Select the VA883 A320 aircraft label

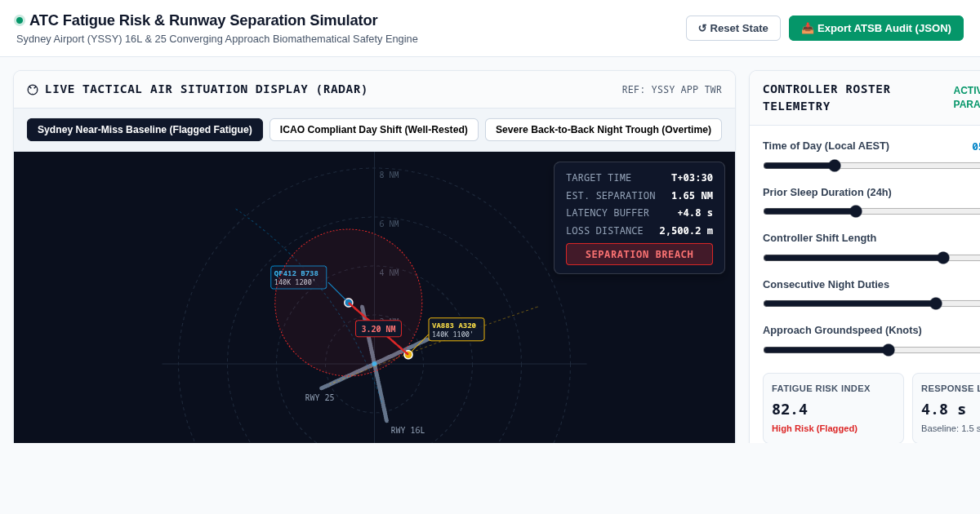[457, 330]
